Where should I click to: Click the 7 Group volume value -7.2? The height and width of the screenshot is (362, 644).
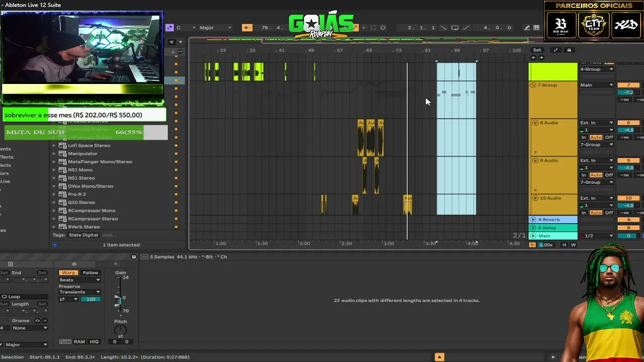(x=628, y=93)
